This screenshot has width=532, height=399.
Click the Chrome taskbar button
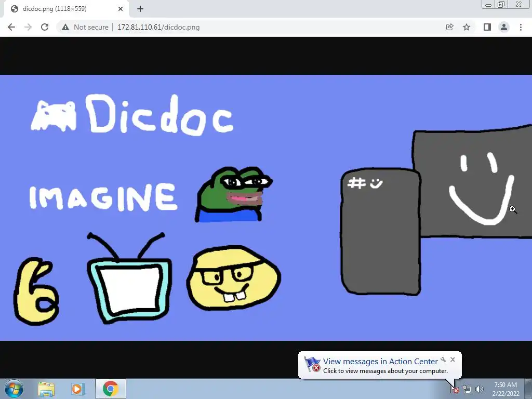[x=111, y=389]
